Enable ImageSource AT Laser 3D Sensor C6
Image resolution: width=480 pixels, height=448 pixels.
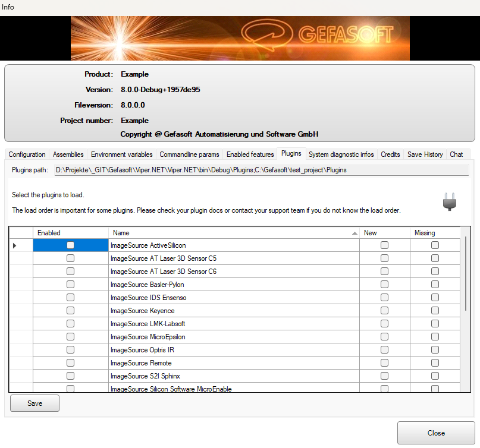[x=70, y=272]
